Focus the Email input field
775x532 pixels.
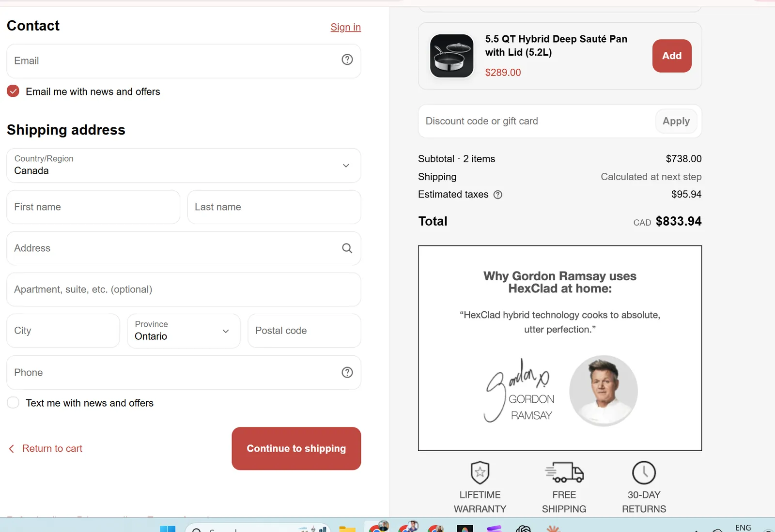tap(184, 61)
